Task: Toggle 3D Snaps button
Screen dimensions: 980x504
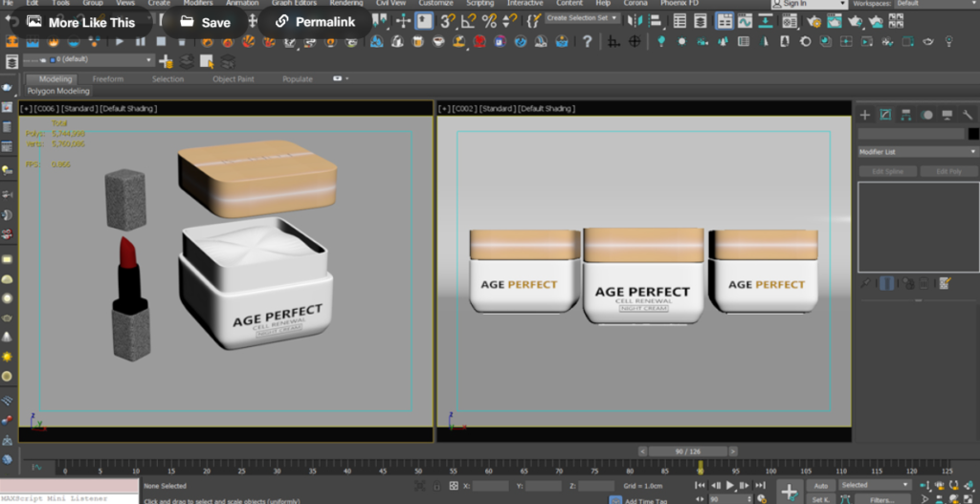Action: (x=448, y=21)
